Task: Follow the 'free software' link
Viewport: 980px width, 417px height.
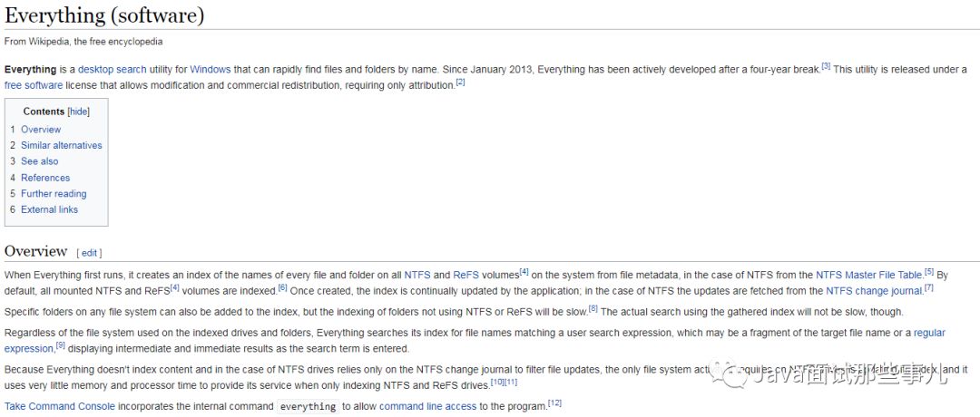Action: 34,85
